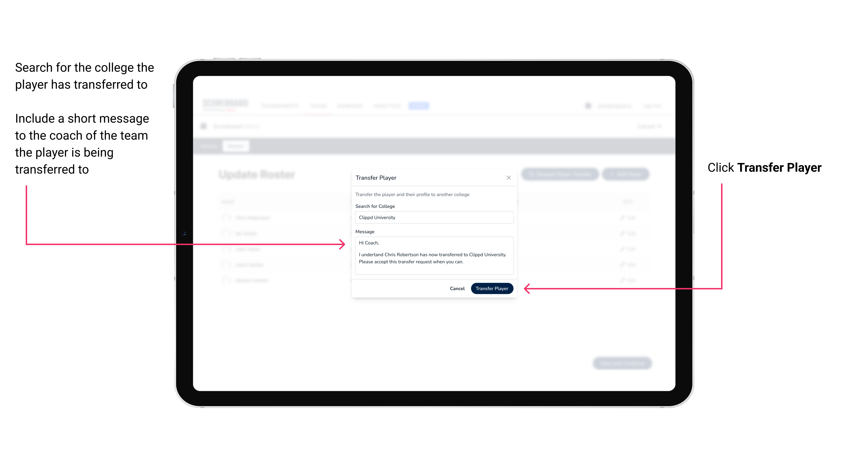The height and width of the screenshot is (467, 868).
Task: Clear the Clippd University search field
Action: click(432, 217)
